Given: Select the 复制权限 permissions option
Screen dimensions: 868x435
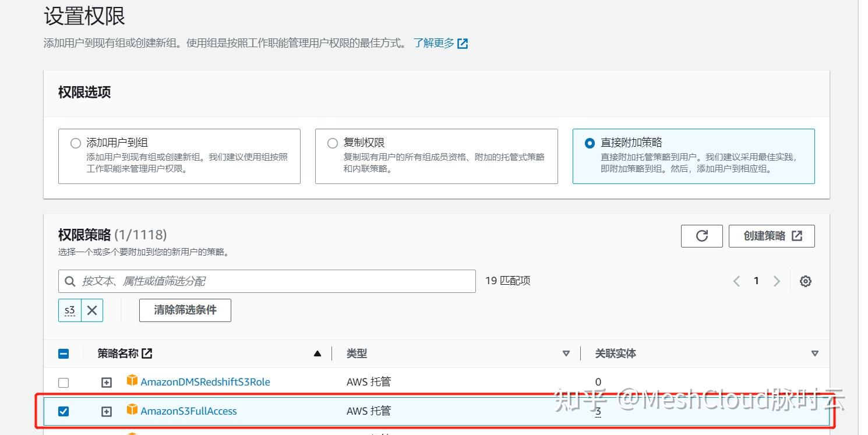Looking at the screenshot, I should click(x=332, y=143).
